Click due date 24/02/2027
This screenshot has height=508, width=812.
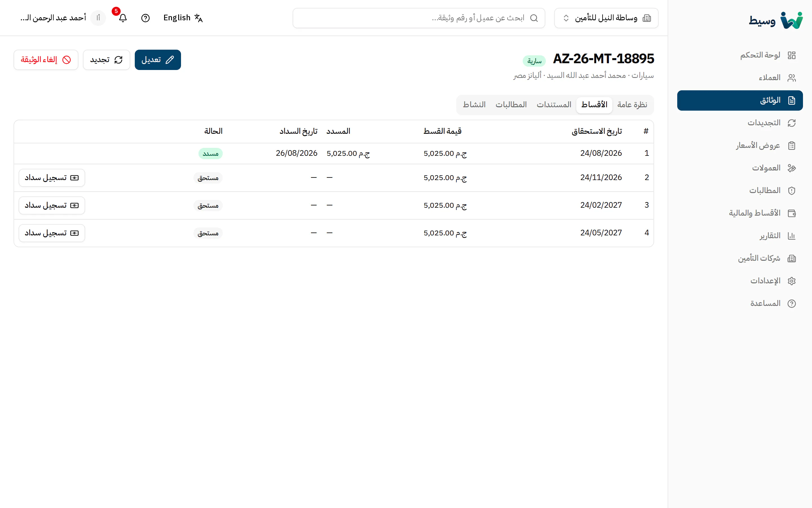pos(601,205)
